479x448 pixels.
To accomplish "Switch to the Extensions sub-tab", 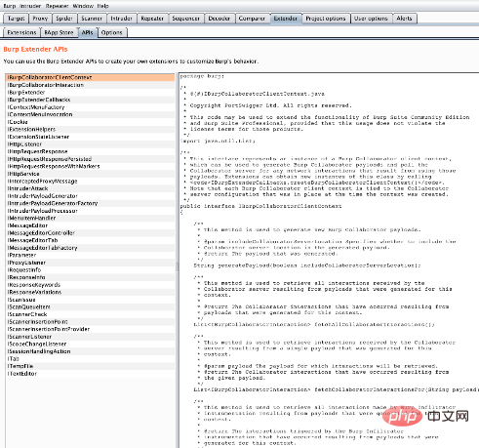I will pos(21,32).
